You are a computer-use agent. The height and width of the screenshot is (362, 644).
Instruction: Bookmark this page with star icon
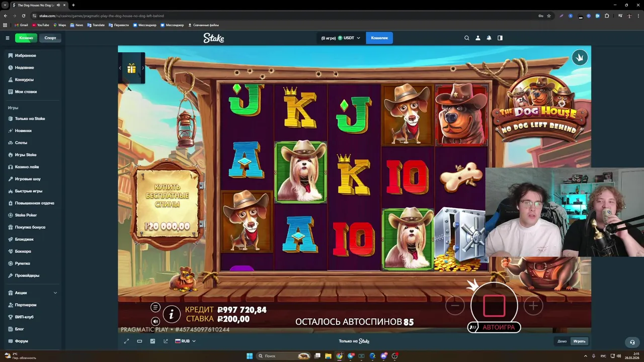coord(549,16)
